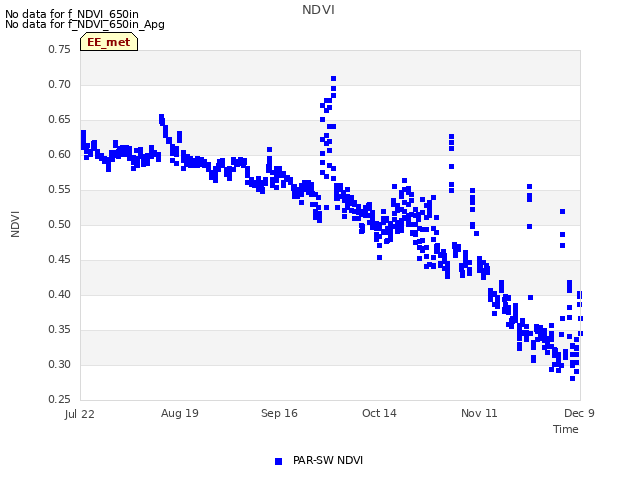Screen dimensions: 640x480
Task: Click the lowest data point near 0.28
Action: [x=573, y=379]
